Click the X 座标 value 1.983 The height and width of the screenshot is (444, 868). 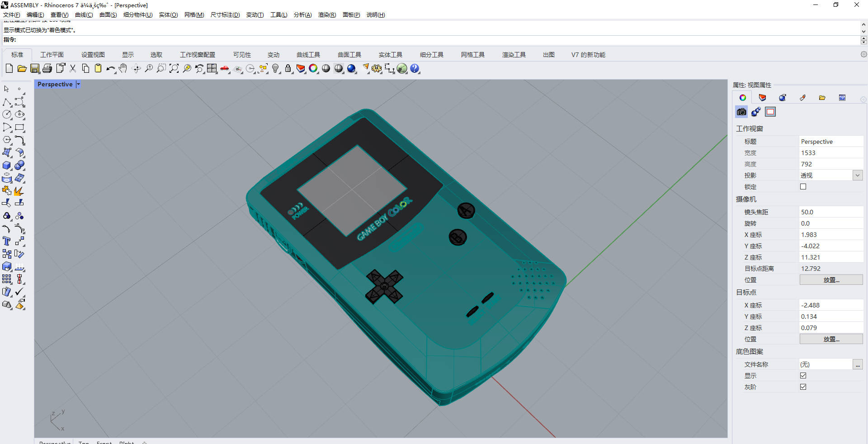[x=831, y=235]
